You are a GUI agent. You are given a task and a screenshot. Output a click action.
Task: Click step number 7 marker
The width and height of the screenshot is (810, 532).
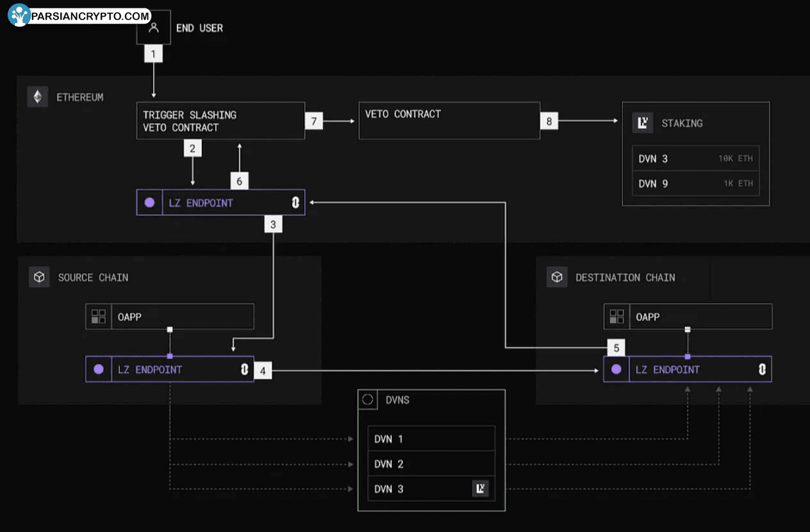click(313, 121)
